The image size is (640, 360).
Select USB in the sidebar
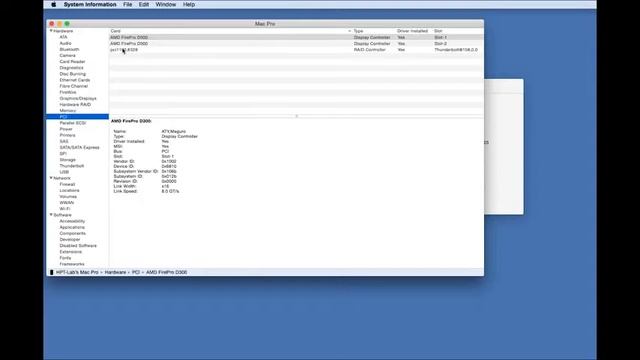click(x=64, y=172)
